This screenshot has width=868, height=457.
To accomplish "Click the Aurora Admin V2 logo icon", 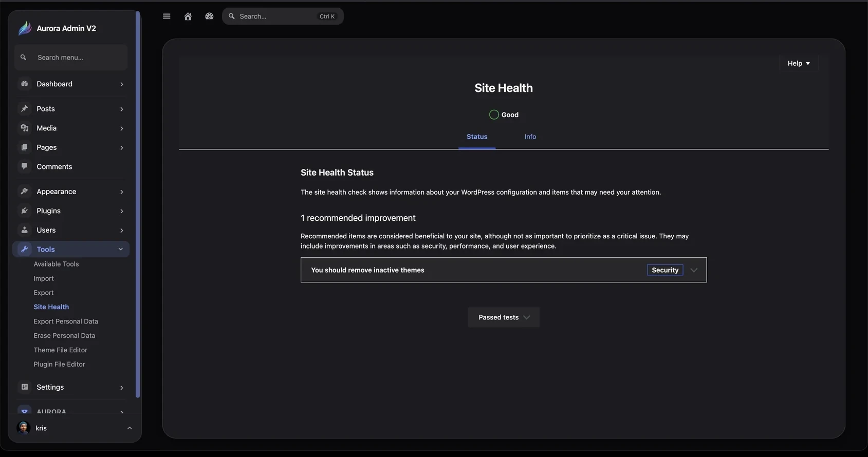I will click(x=25, y=28).
